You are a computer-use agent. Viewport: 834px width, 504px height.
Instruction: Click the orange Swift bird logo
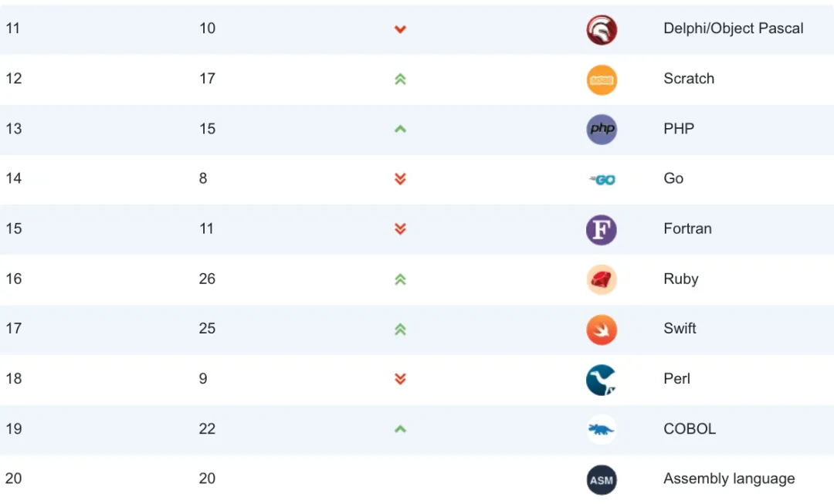(x=602, y=330)
